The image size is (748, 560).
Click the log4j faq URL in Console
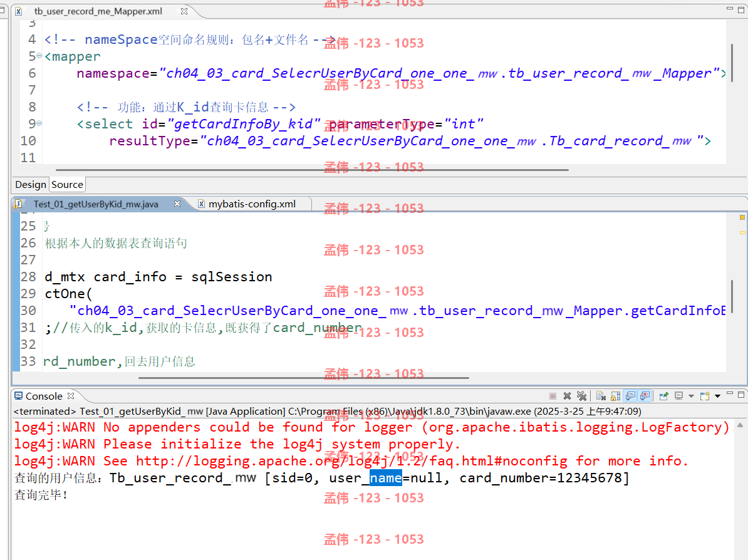(351, 461)
